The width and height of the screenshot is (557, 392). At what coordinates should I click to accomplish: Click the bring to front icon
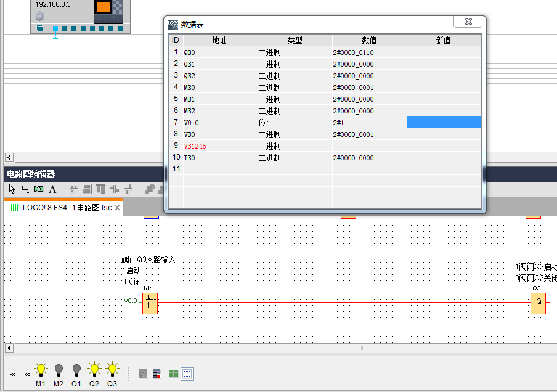point(150,189)
